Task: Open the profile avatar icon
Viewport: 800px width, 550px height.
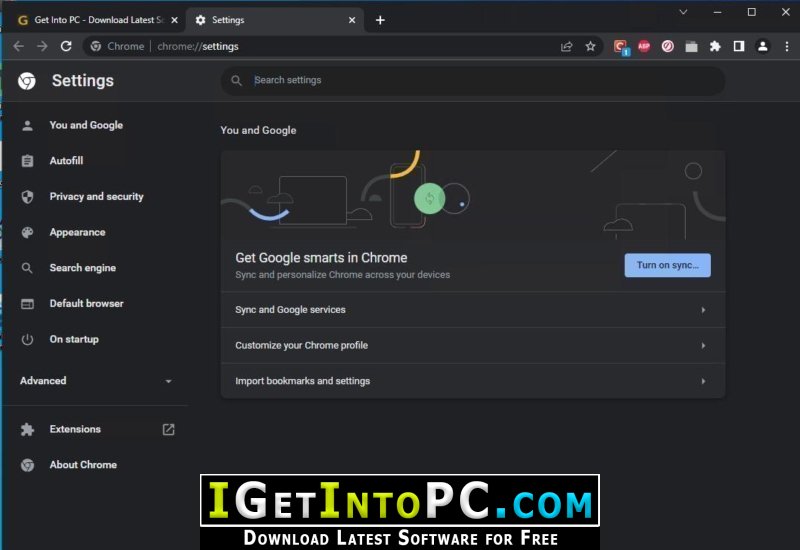Action: (x=762, y=46)
